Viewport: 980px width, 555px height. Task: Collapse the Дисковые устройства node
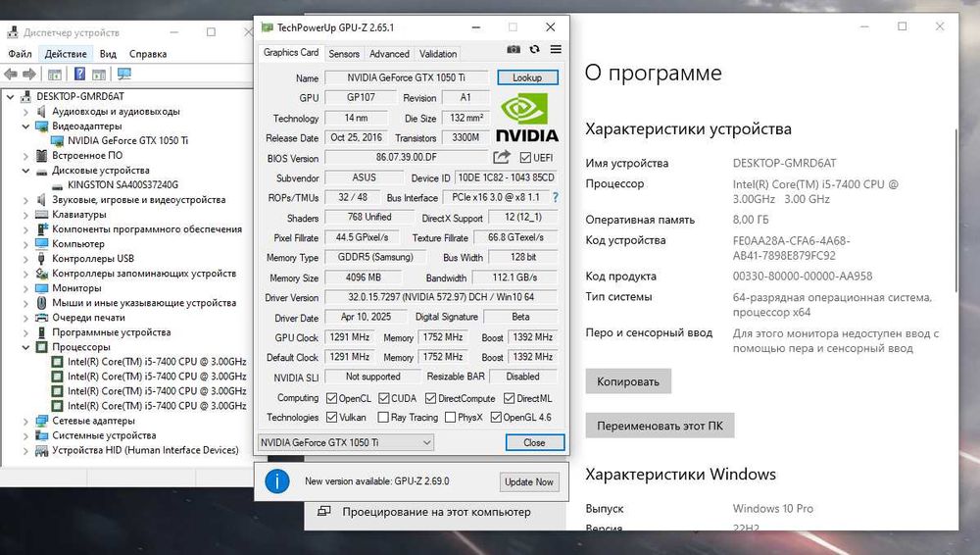(x=25, y=171)
